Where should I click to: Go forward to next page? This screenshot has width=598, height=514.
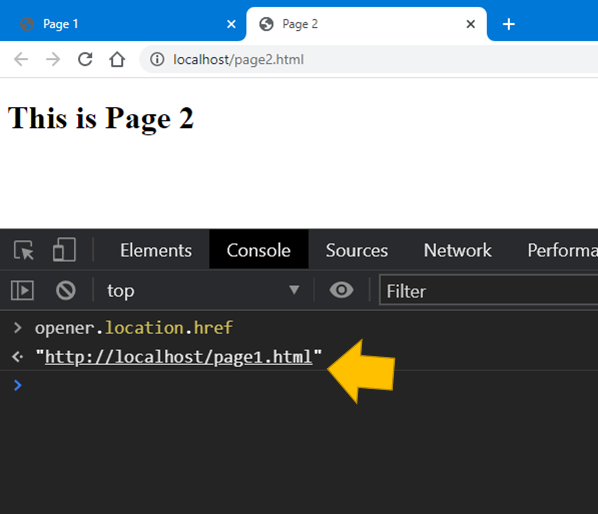(x=53, y=59)
